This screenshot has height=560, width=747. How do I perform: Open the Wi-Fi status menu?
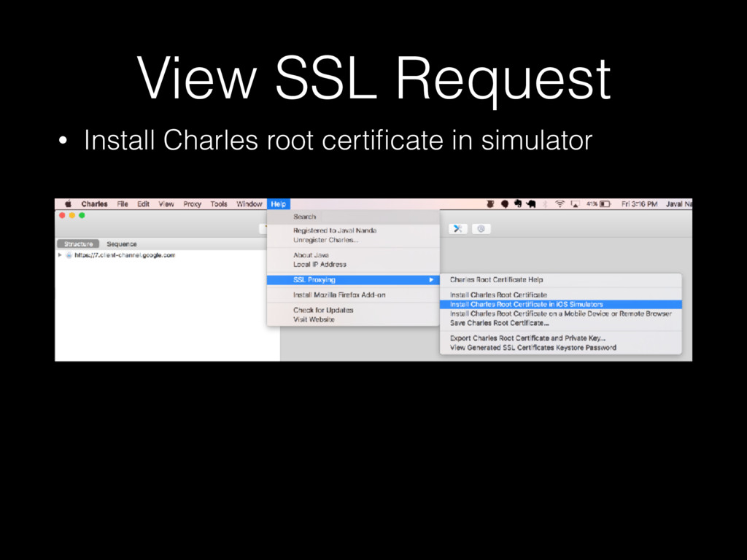560,204
